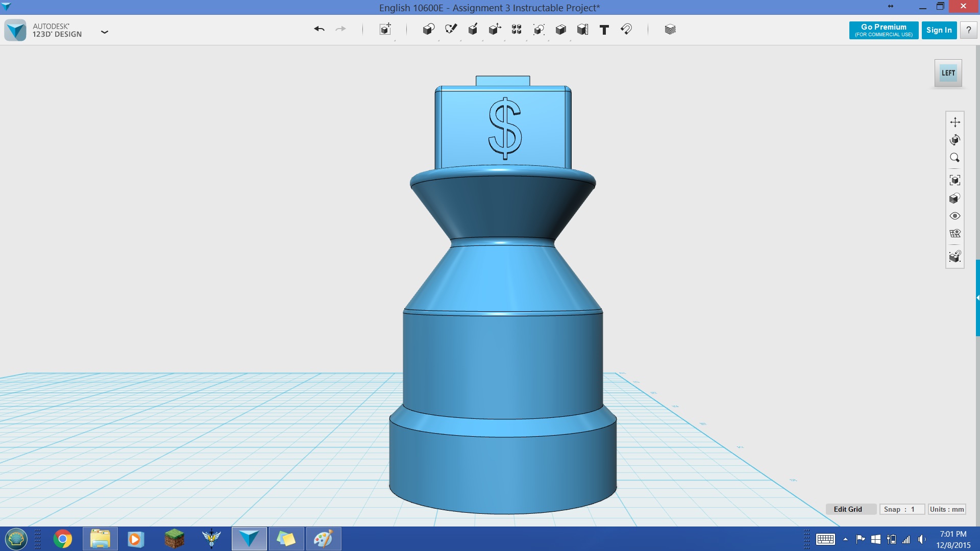Open Minecraft from the taskbar

click(174, 539)
